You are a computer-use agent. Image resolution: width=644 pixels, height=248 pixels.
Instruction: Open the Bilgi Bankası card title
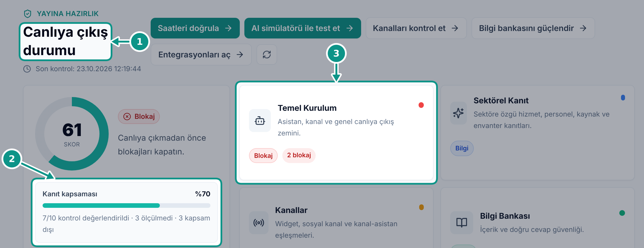coord(505,216)
